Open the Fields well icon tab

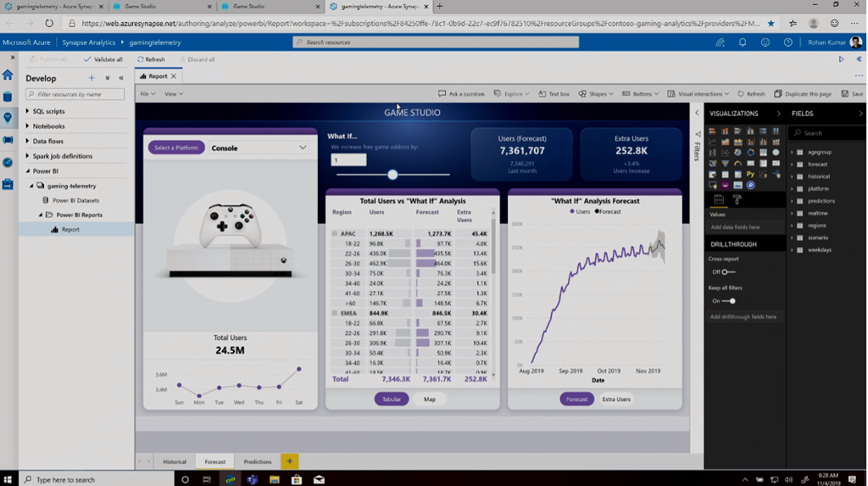[719, 199]
